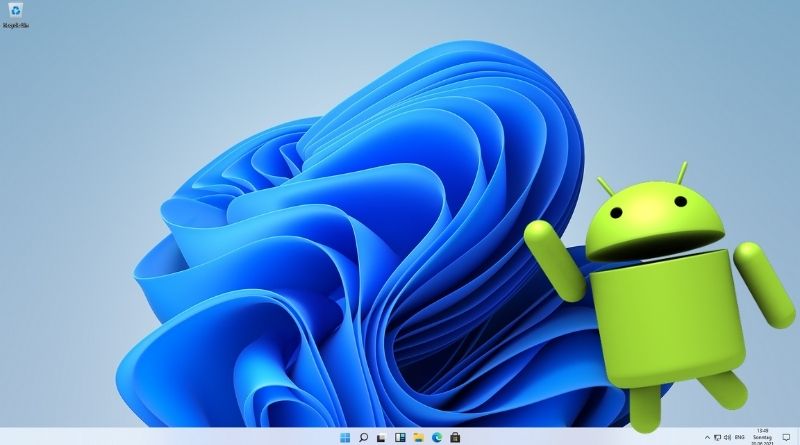This screenshot has width=800, height=445.
Task: Open volume speaker tray icon
Action: [x=727, y=437]
